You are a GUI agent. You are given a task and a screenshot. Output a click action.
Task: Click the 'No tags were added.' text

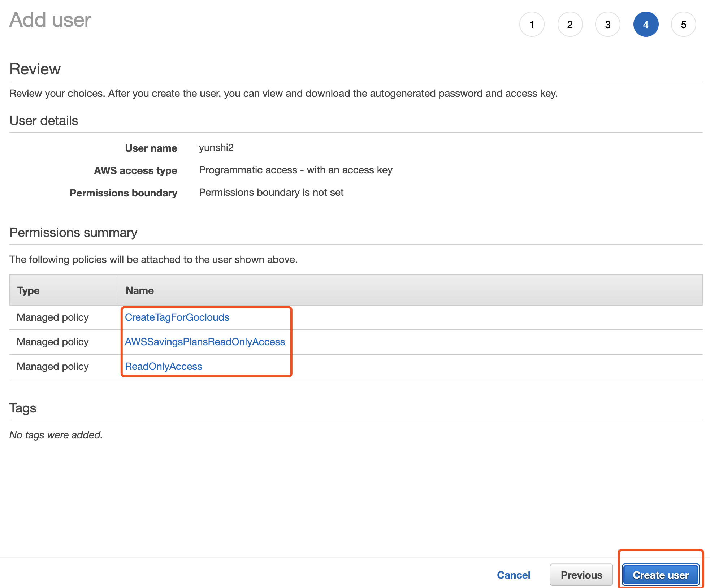56,435
